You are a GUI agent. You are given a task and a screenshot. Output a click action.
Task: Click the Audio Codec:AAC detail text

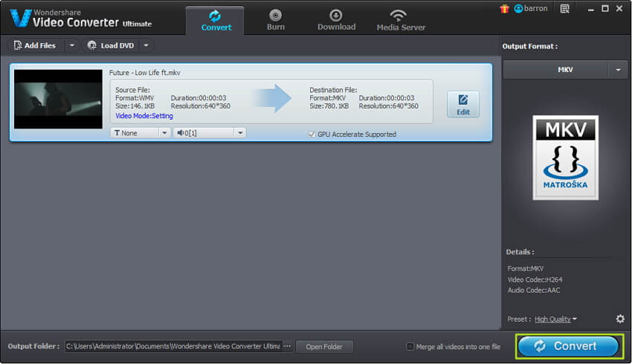[534, 290]
